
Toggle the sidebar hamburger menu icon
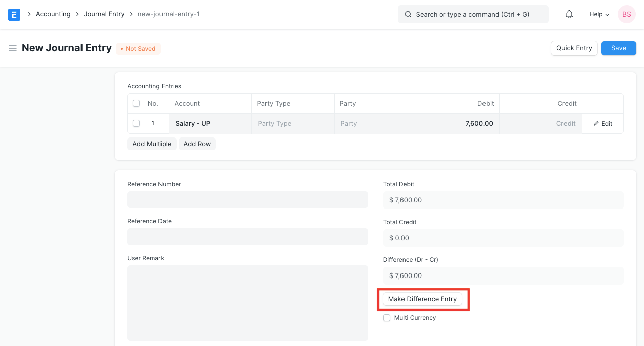click(x=13, y=48)
